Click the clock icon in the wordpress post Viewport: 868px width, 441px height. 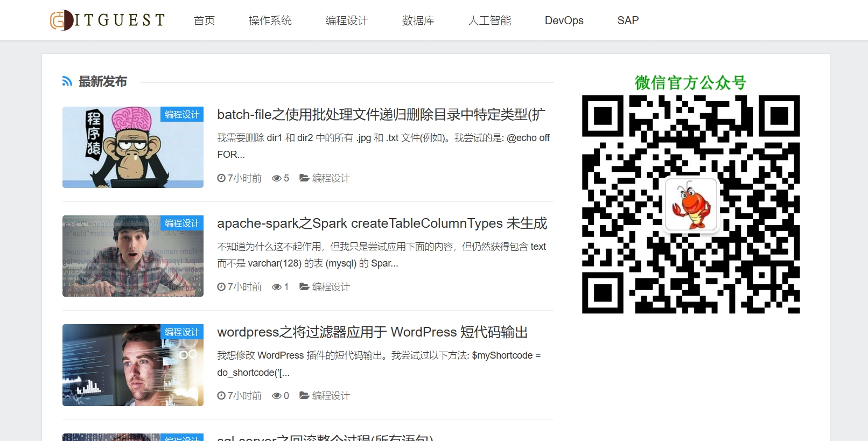(x=221, y=396)
